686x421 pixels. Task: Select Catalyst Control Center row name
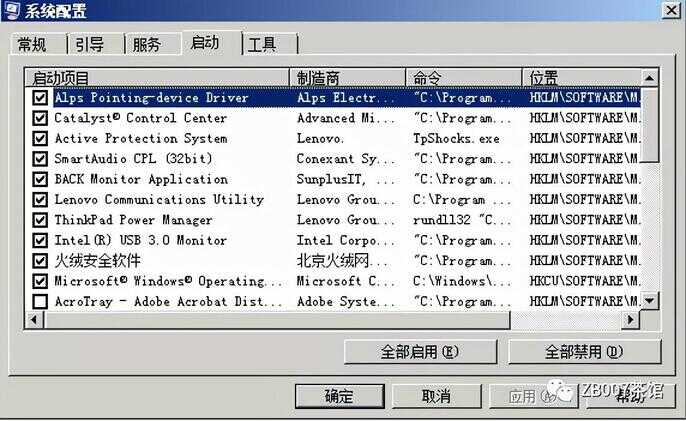[x=140, y=118]
